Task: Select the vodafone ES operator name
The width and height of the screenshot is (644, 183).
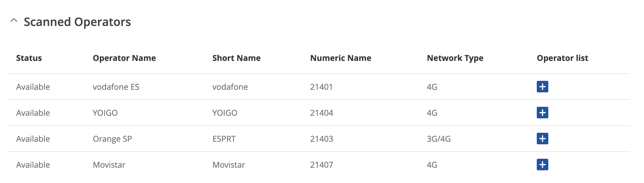Action: tap(116, 87)
